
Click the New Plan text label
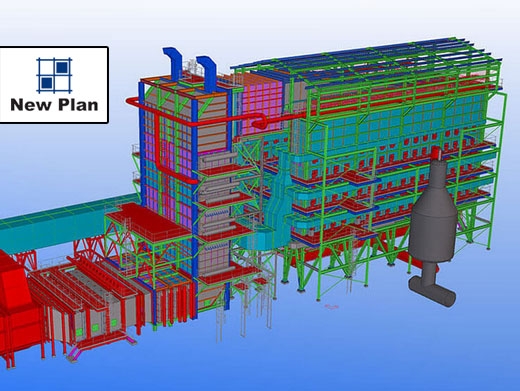tap(54, 105)
